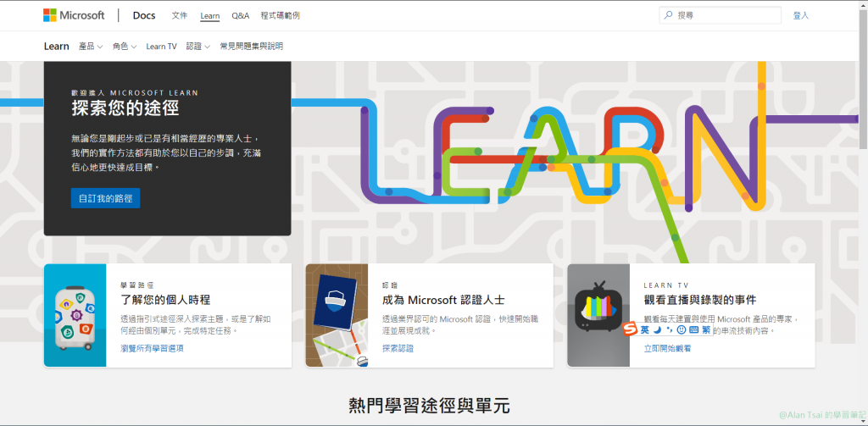868x426 pixels.
Task: Click the 自訂我的路徑 button
Action: (x=105, y=198)
